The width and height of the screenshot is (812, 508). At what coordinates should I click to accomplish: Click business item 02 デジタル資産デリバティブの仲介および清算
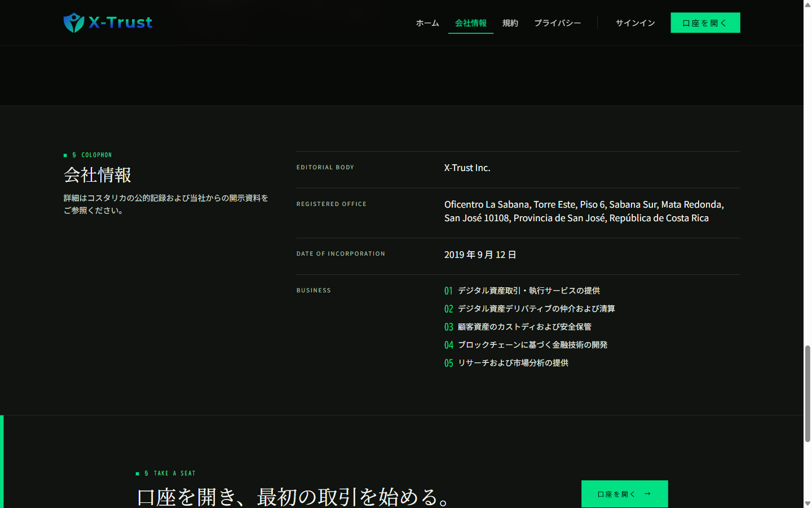[x=529, y=309]
